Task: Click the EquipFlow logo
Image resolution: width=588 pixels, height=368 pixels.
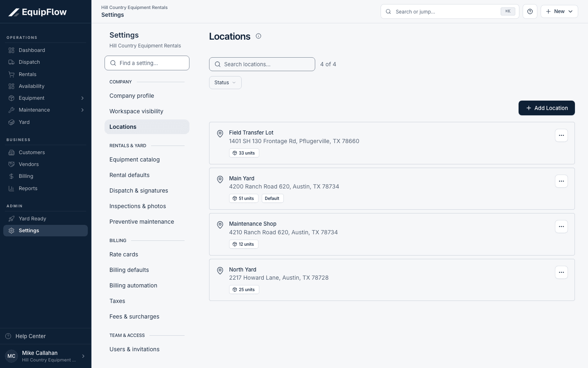Action: point(38,12)
